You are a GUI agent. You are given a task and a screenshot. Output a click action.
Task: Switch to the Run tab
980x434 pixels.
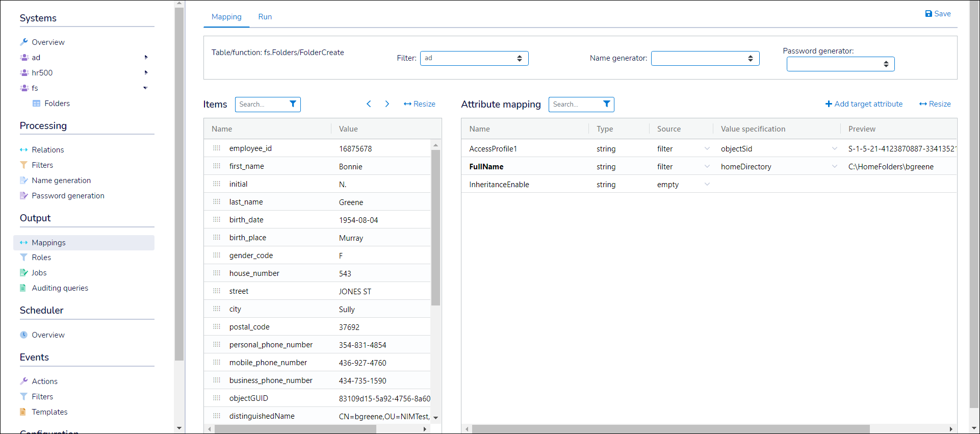coord(265,17)
